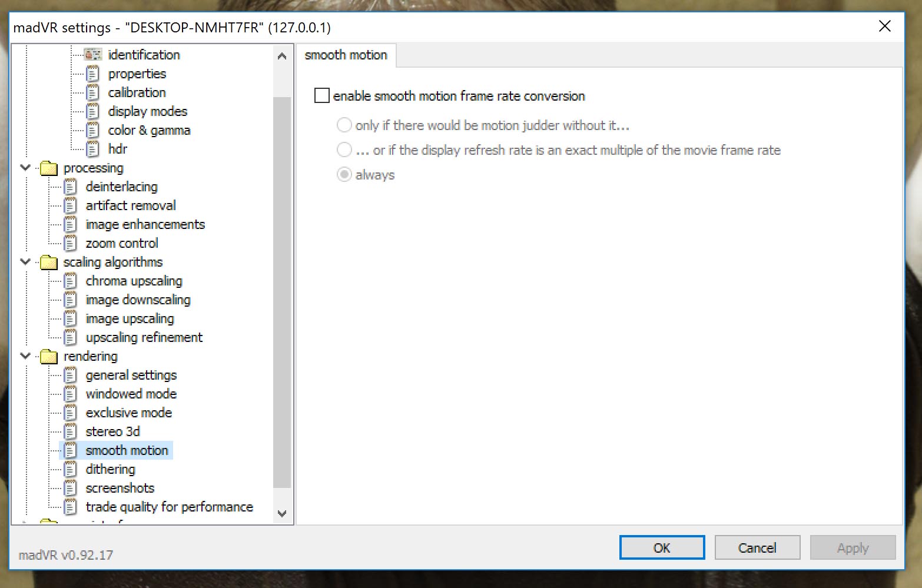Click the tree scroll down arrow
Viewport: 922px width, 588px height.
pyautogui.click(x=282, y=513)
